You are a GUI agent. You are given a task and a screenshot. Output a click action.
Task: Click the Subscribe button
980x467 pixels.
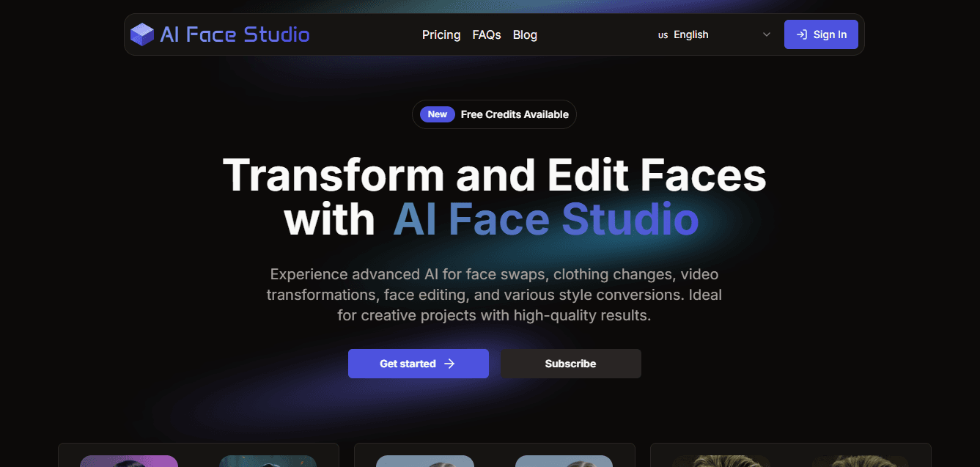(x=571, y=364)
